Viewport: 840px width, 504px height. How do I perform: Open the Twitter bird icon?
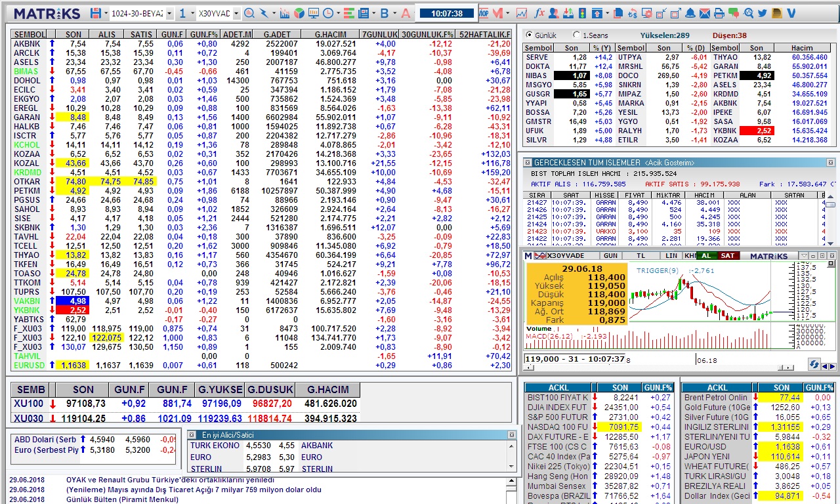(762, 13)
